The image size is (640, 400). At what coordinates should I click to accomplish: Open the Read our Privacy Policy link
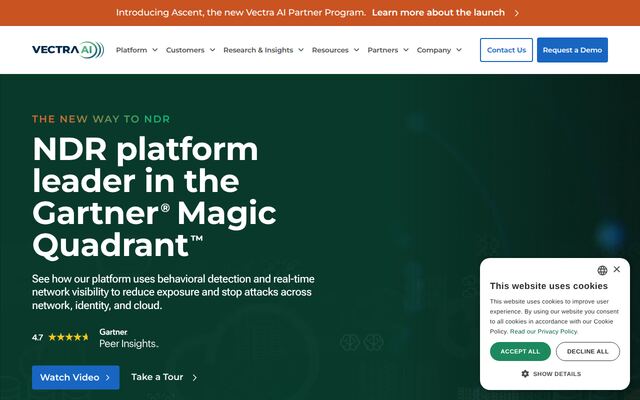pos(544,331)
